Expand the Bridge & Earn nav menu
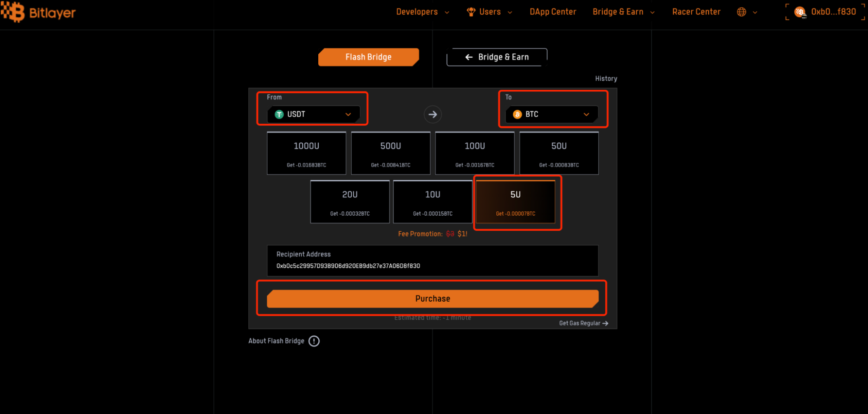Viewport: 868px width, 414px height. [x=624, y=12]
